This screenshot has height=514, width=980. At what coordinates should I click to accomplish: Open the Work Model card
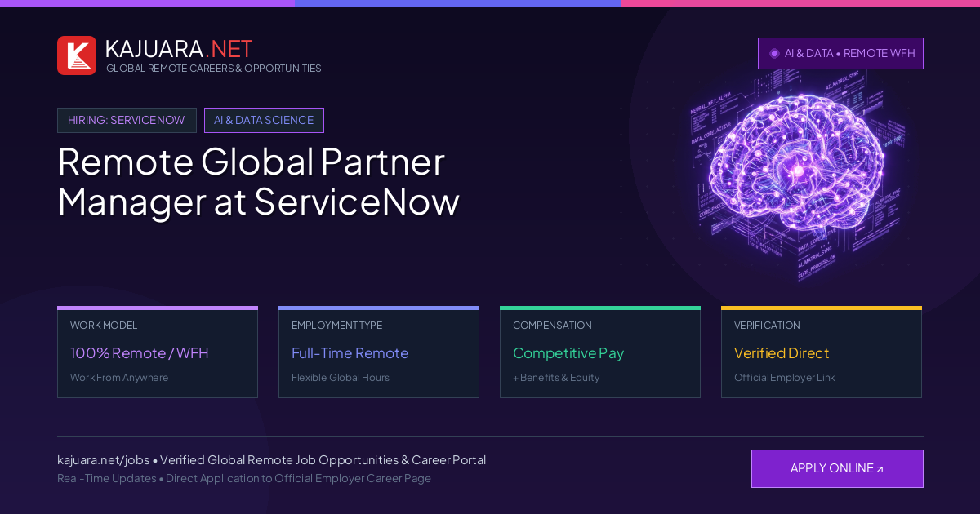coord(158,352)
